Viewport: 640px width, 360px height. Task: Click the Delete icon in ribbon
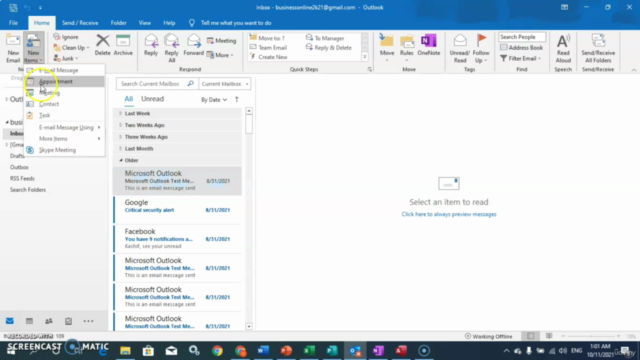point(102,45)
